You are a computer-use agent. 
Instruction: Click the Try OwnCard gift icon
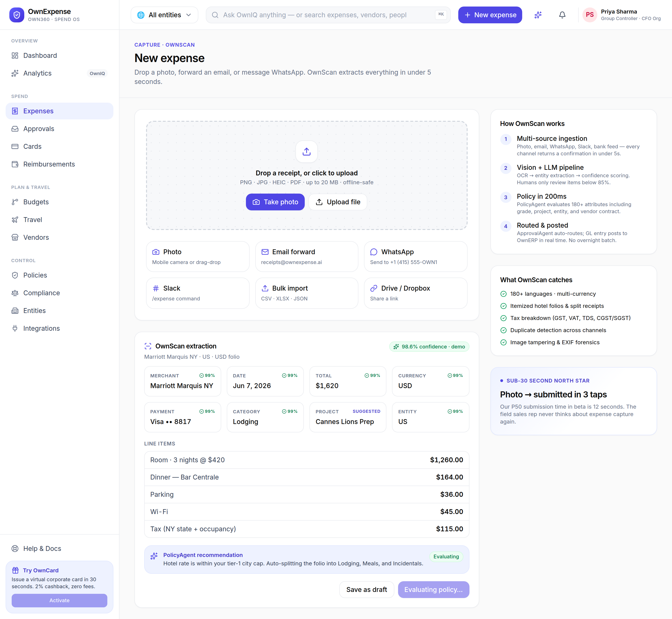[15, 570]
